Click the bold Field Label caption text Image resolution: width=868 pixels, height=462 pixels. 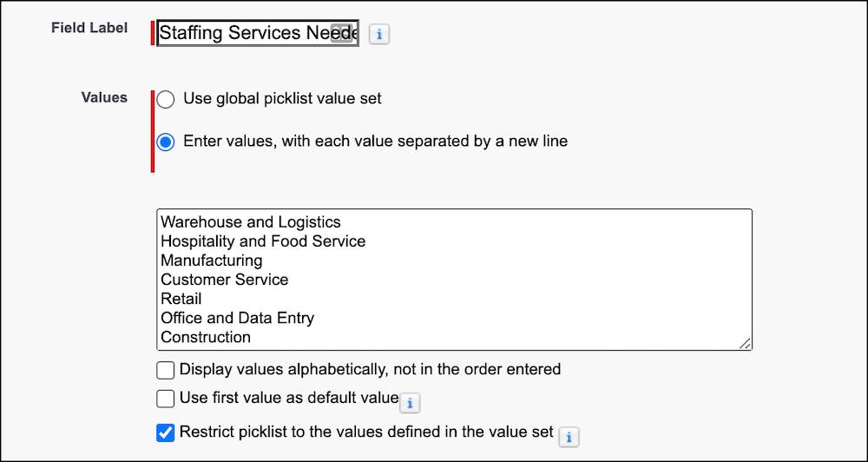[89, 28]
